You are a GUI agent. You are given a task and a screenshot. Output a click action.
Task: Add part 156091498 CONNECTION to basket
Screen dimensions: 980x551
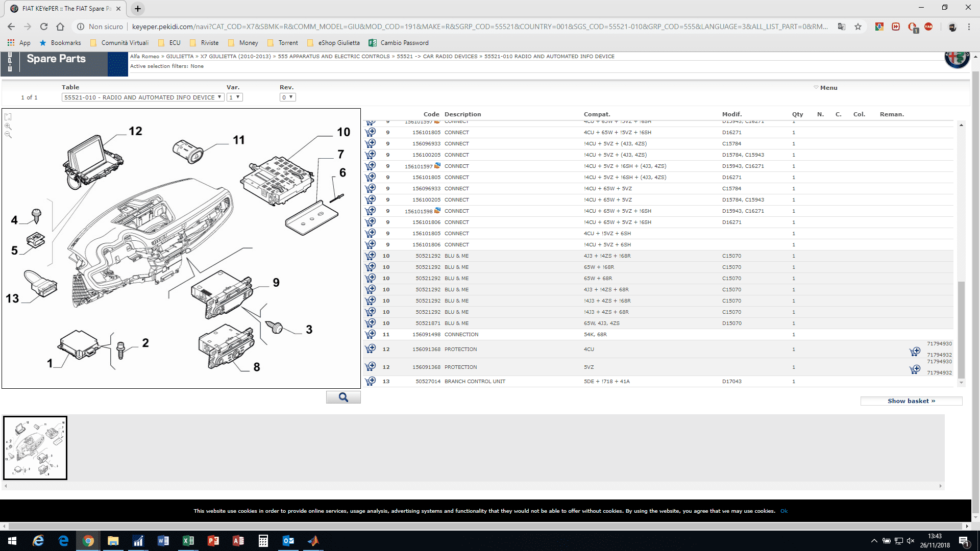(x=371, y=334)
